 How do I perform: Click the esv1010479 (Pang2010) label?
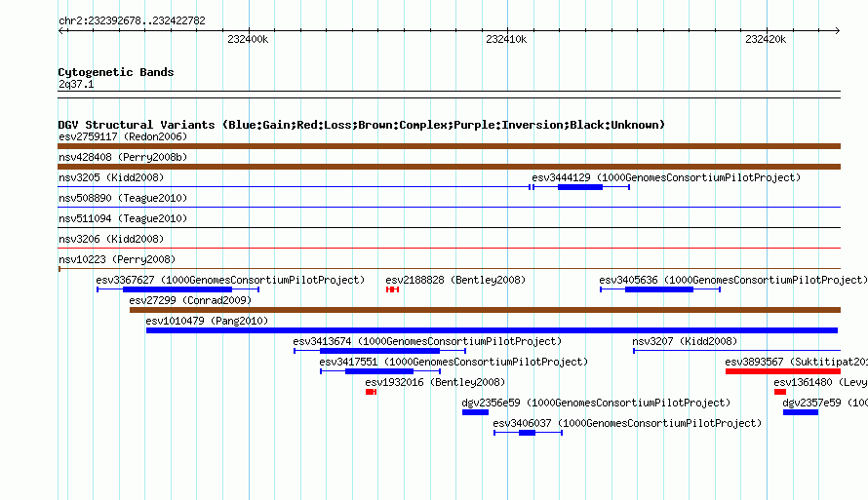click(207, 321)
